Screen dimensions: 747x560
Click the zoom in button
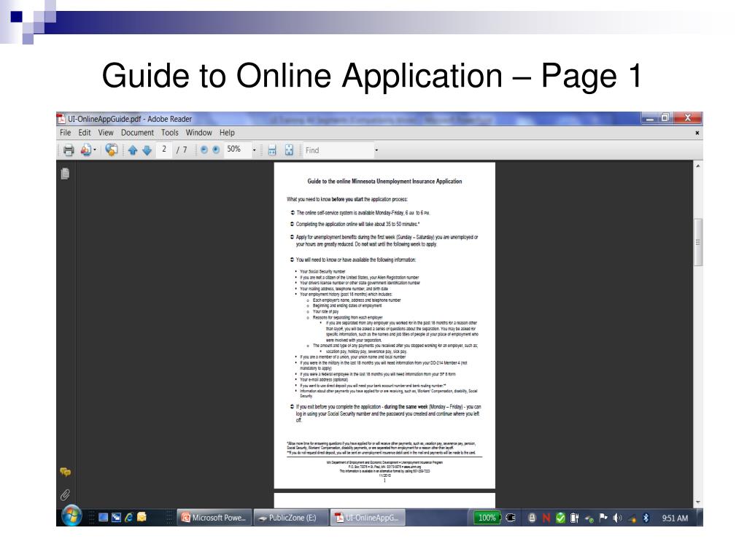point(216,150)
